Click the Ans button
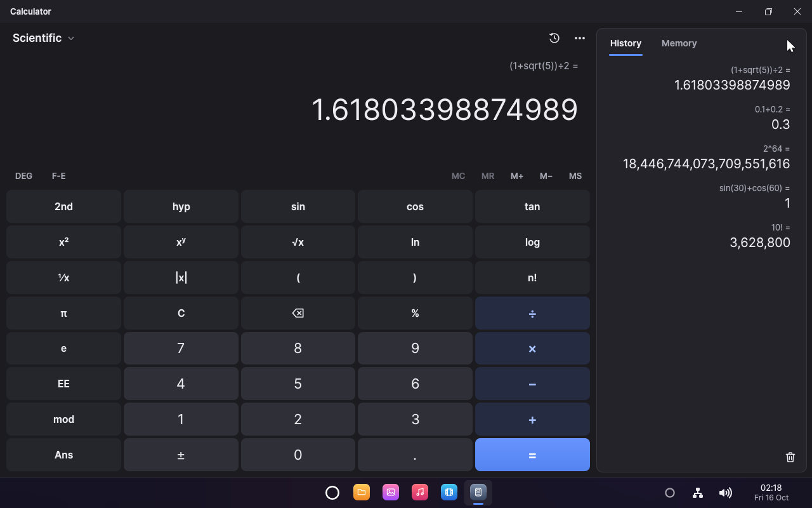Screen dimensions: 812x508 pyautogui.click(x=63, y=455)
